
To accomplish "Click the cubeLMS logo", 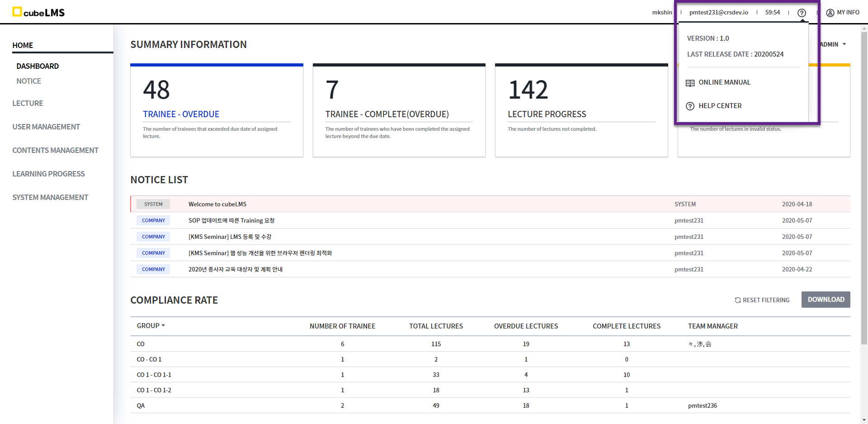I will coord(38,12).
